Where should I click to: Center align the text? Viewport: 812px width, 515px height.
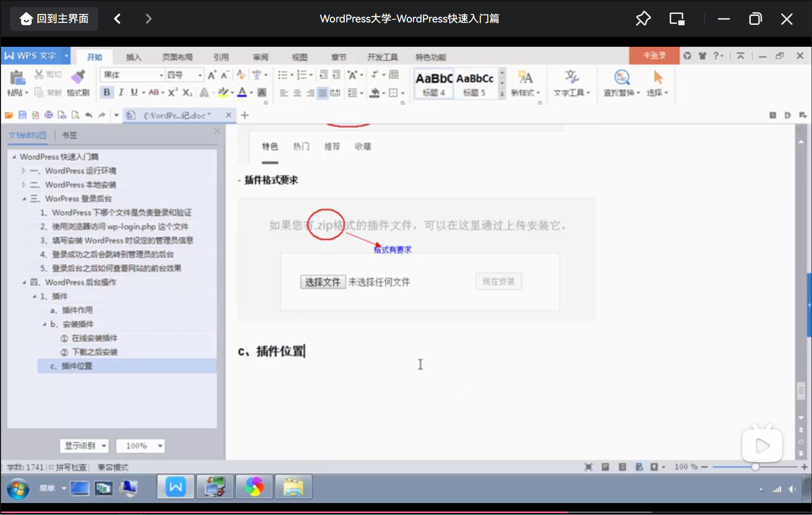click(x=297, y=93)
